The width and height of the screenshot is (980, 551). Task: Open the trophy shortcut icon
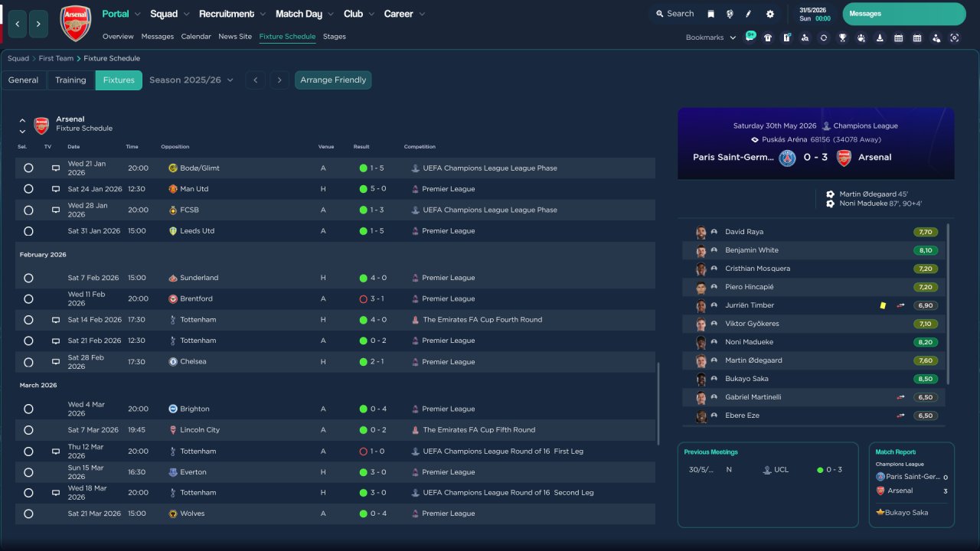842,37
